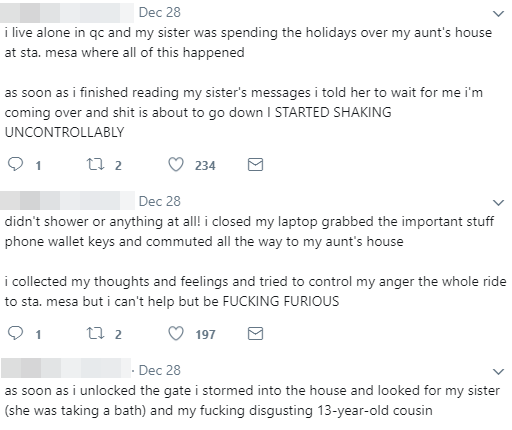Screen dimensions: 512x430
Task: Share via direct message the 197-like tweet
Action: tap(255, 333)
